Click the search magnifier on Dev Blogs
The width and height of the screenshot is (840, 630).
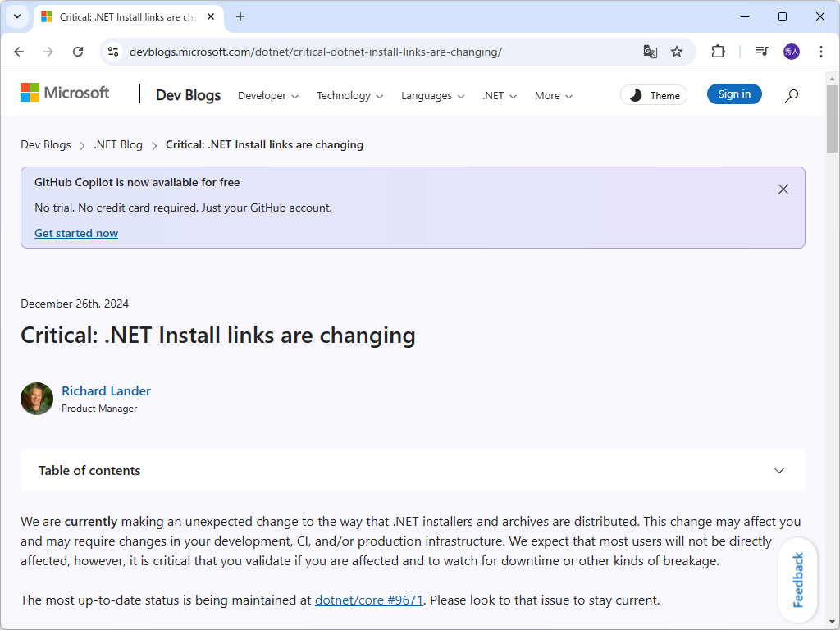point(792,95)
